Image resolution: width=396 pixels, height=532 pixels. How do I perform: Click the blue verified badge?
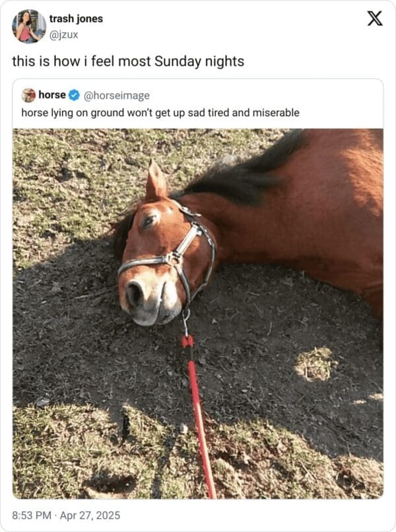pyautogui.click(x=74, y=96)
